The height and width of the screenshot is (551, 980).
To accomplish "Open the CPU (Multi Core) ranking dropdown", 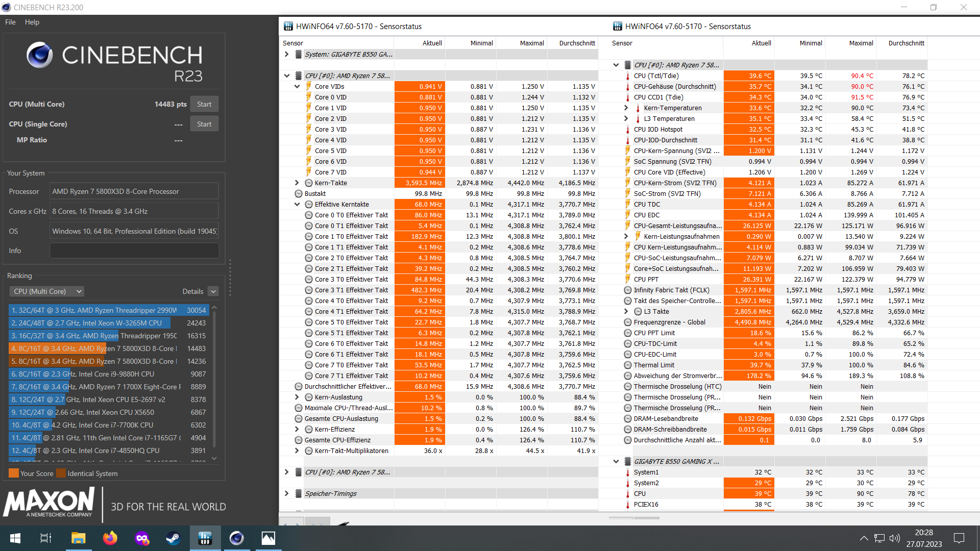I will [47, 291].
